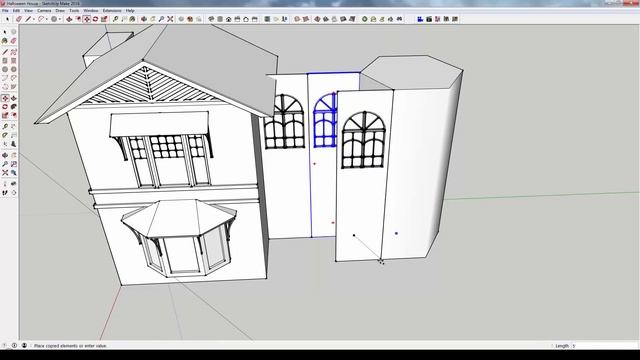Screen dimensions: 640x360
Task: Click the Move tool in top toolbar
Action: tap(87, 19)
